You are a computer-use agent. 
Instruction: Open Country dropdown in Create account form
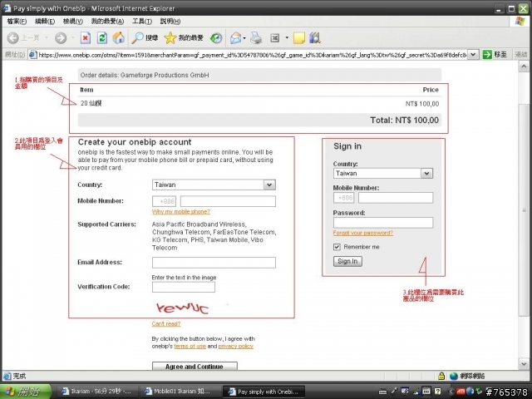269,185
